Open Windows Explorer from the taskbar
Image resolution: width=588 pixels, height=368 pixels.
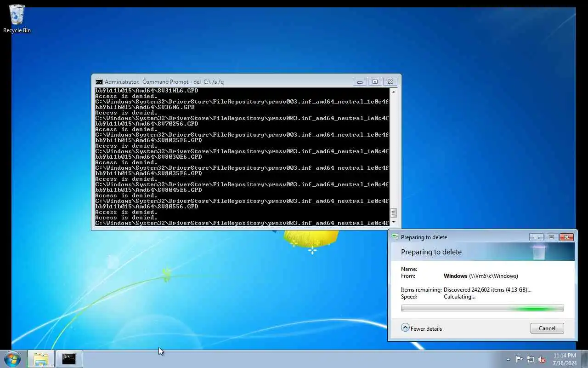tap(40, 359)
